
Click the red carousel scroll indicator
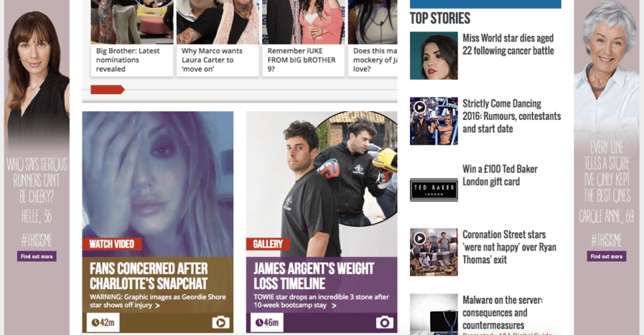107,90
